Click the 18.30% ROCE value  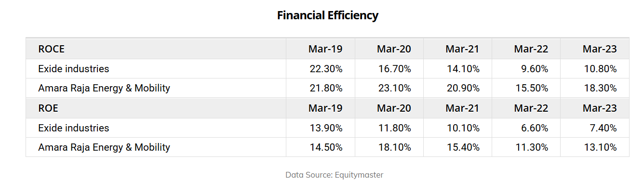coord(600,88)
